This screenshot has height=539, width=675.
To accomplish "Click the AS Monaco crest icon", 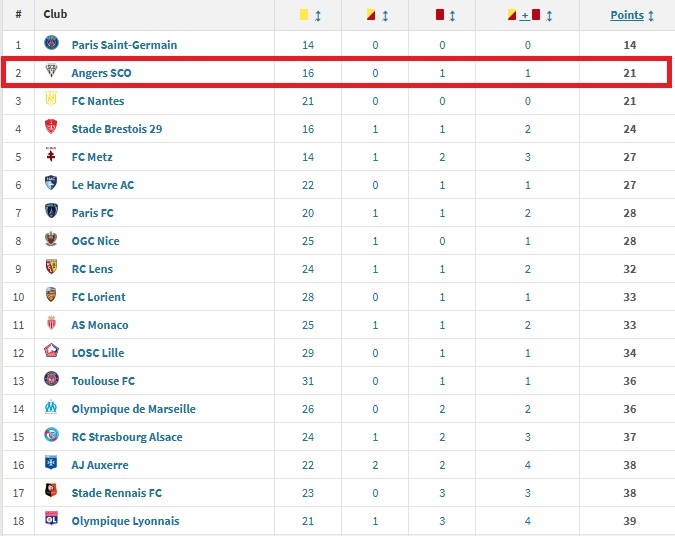I will click(51, 325).
